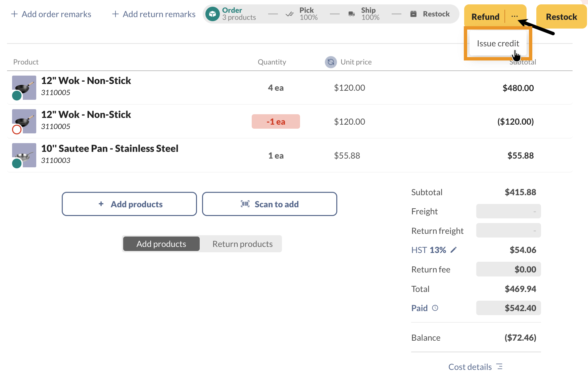Open the Refund options ellipsis menu
588x383 pixels.
[514, 16]
